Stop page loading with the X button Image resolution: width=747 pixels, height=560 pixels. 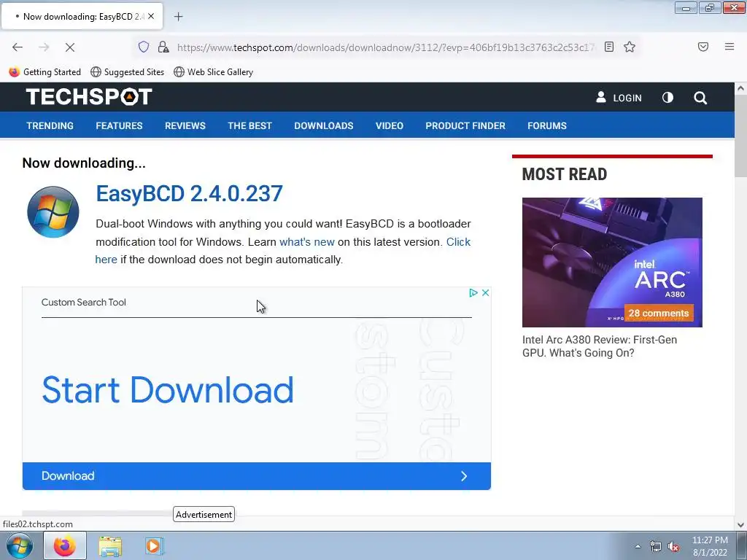[69, 47]
